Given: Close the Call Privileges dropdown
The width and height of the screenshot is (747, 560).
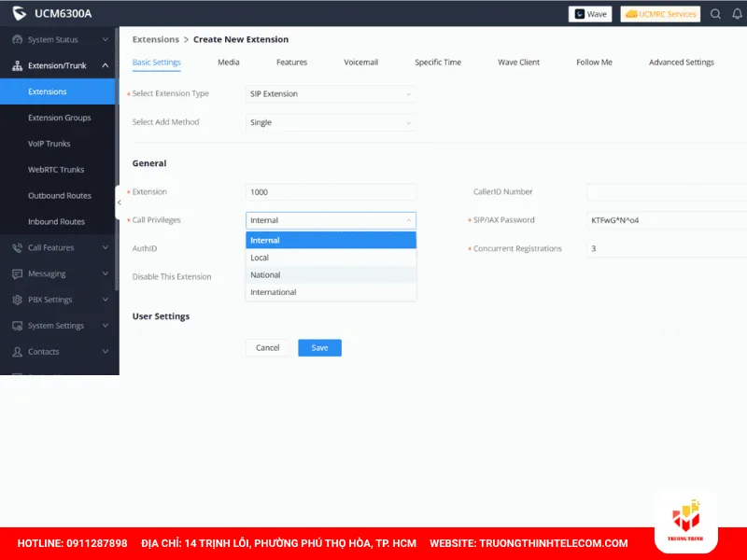Looking at the screenshot, I should pyautogui.click(x=331, y=220).
